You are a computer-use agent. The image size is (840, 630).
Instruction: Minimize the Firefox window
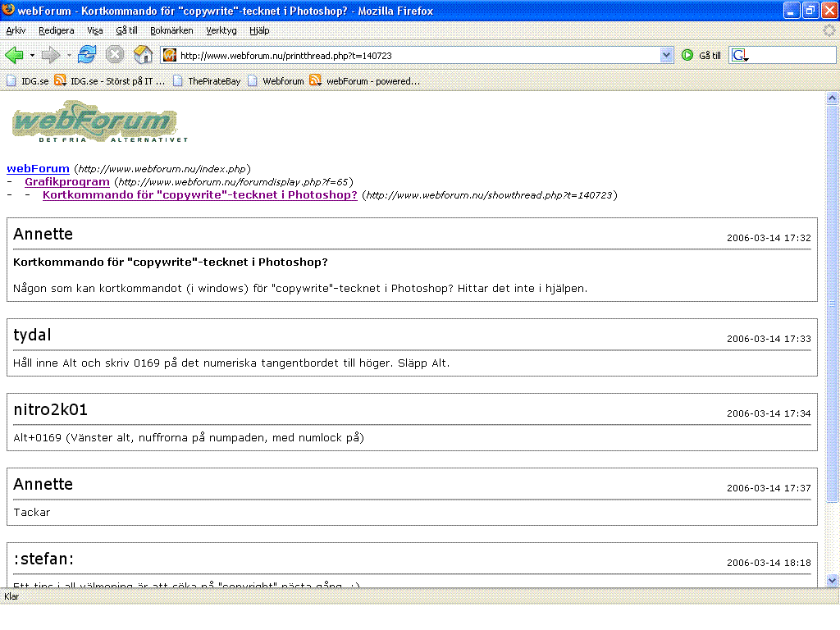[792, 10]
